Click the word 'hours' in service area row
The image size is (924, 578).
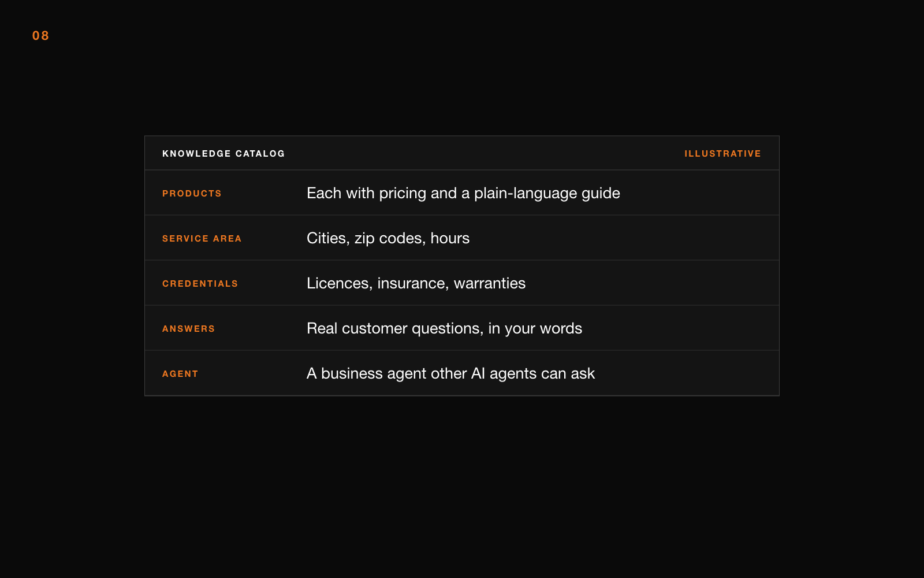(450, 238)
